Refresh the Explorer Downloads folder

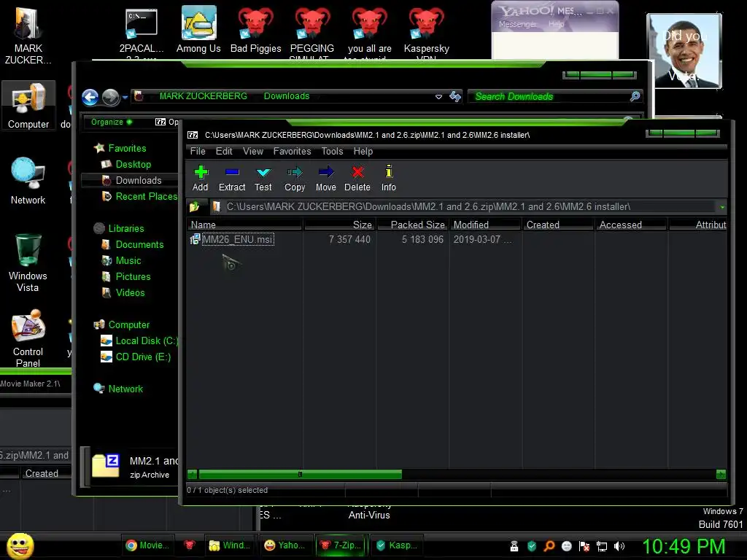(x=455, y=97)
